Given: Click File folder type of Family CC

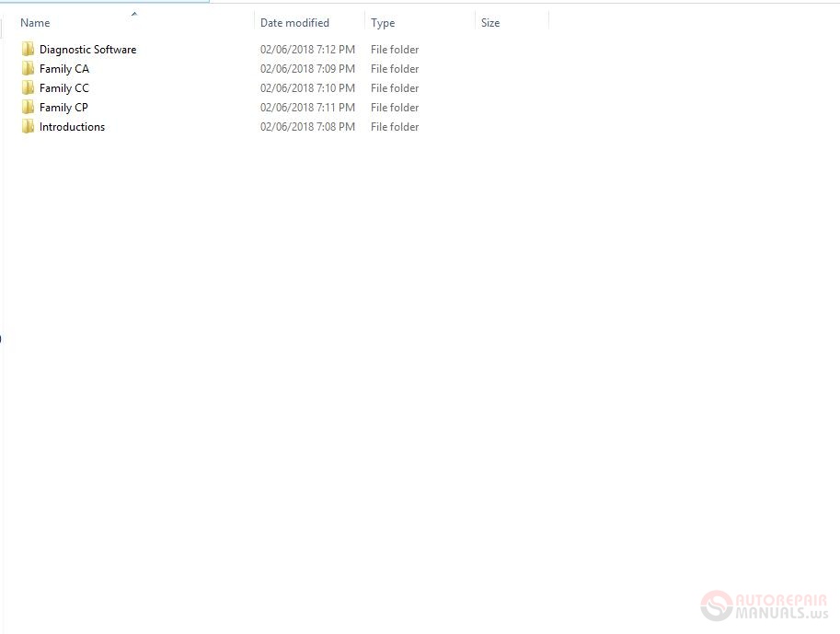Looking at the screenshot, I should tap(395, 88).
